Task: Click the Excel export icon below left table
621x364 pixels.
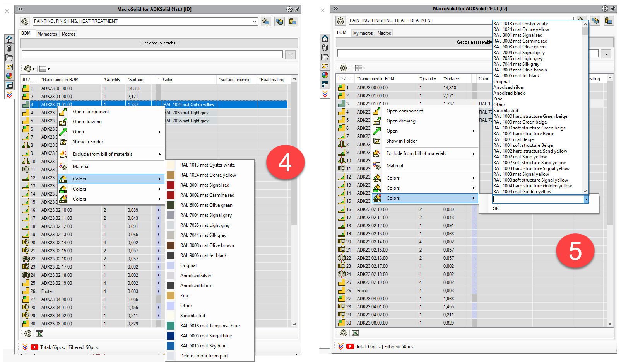Action: 39,333
